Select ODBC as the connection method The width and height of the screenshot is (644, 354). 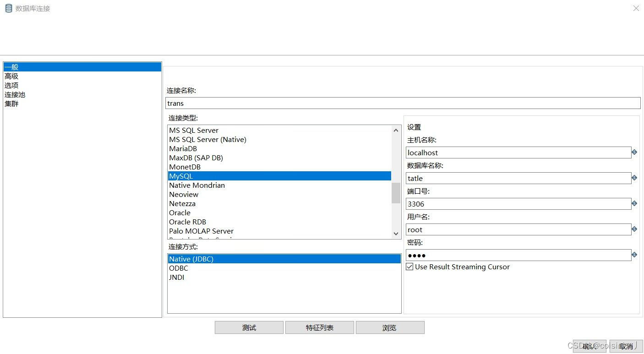(178, 268)
